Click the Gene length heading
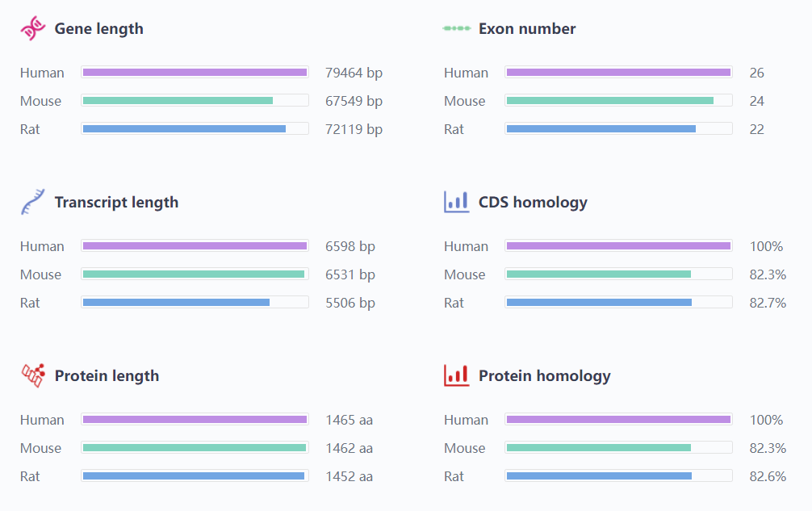This screenshot has width=812, height=511. tap(99, 29)
